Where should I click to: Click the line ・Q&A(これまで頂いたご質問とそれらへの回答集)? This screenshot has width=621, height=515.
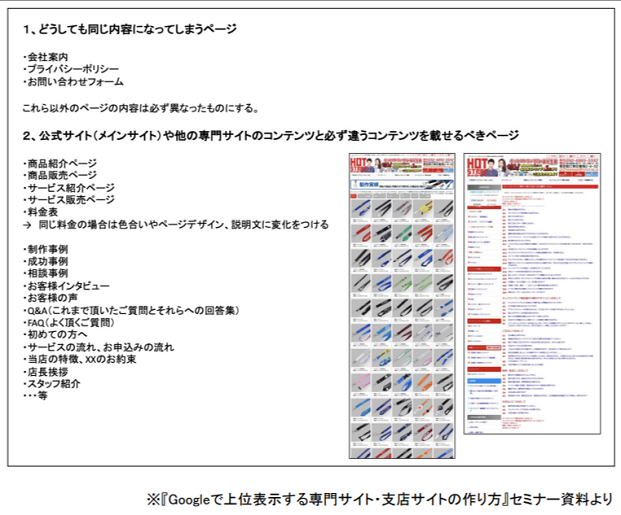coord(131,311)
